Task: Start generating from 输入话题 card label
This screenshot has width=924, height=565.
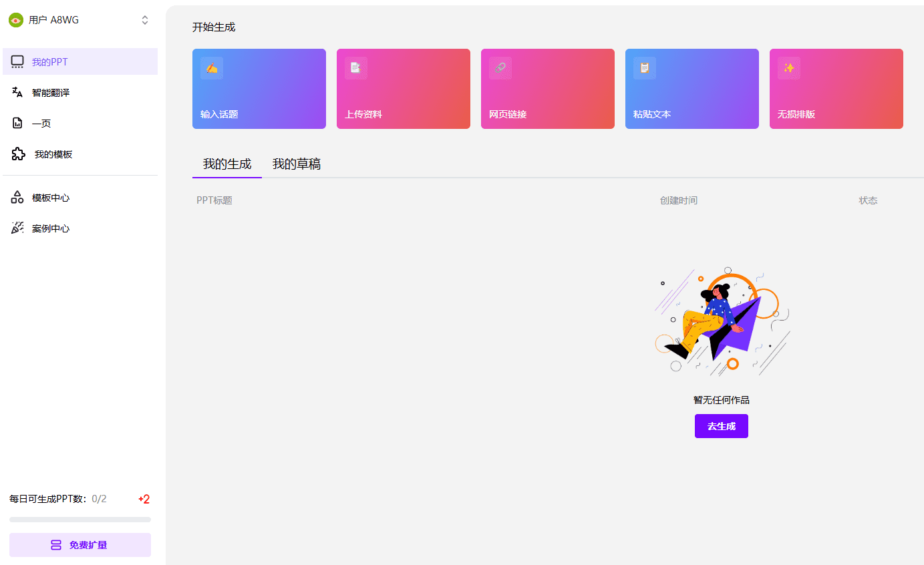Action: [x=219, y=114]
